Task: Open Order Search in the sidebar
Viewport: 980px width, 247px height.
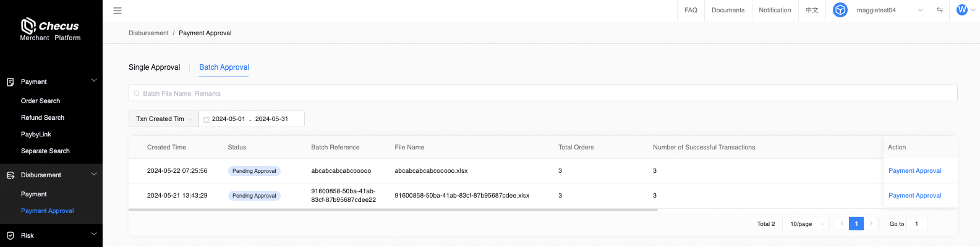Action: (x=41, y=101)
